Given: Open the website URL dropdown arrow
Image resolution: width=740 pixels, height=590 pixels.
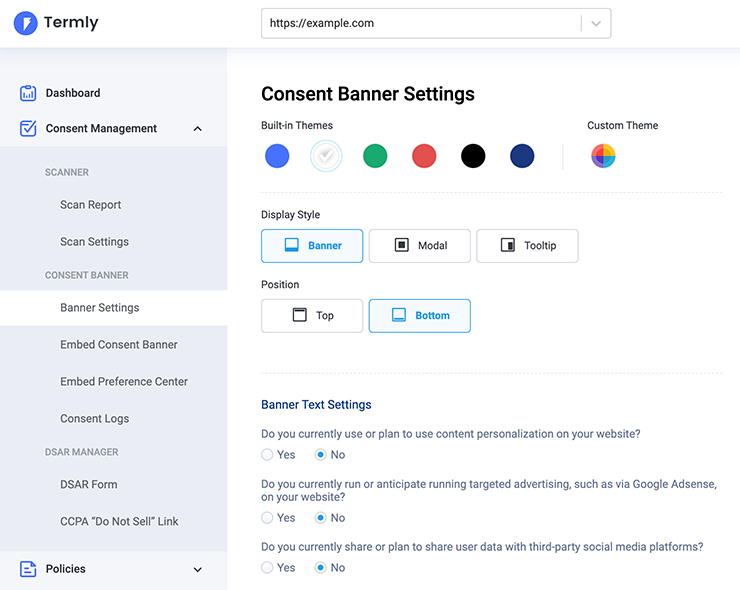Looking at the screenshot, I should [x=596, y=24].
